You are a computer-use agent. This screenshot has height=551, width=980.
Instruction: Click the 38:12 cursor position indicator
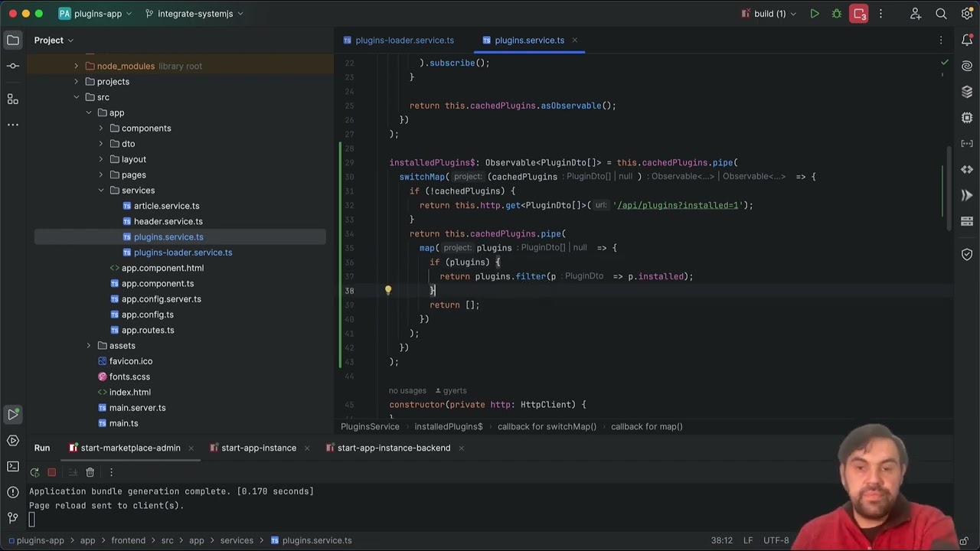(x=721, y=540)
